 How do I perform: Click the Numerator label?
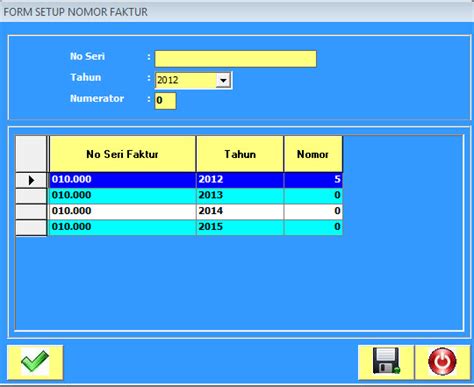(97, 99)
